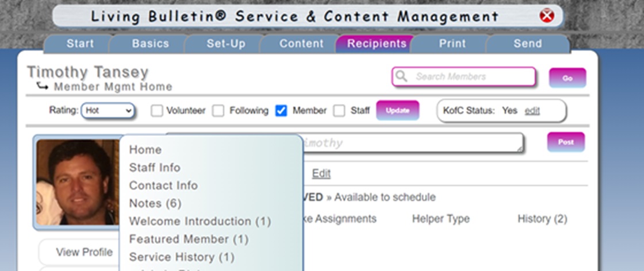Click the return arrow beside Member Mgmt Home
Screen dimensions: 644x271
(43, 86)
